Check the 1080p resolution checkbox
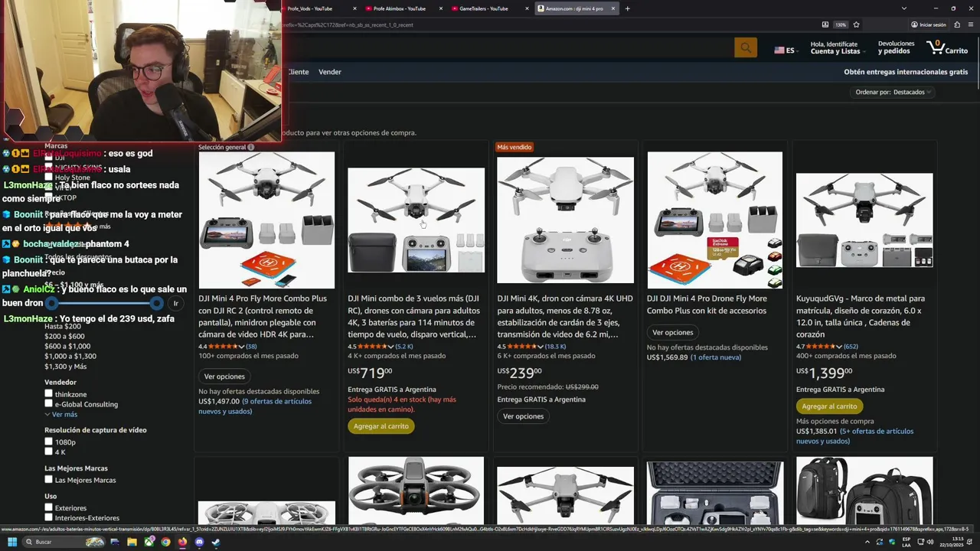The image size is (980, 551). [48, 442]
